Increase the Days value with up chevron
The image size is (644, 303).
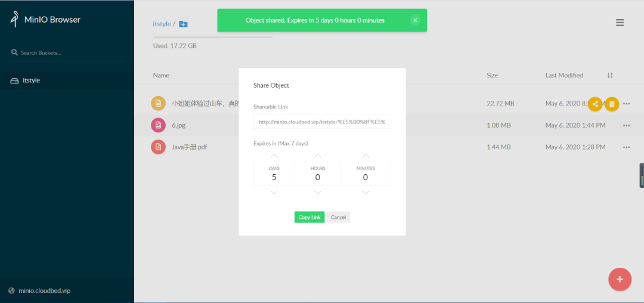274,156
